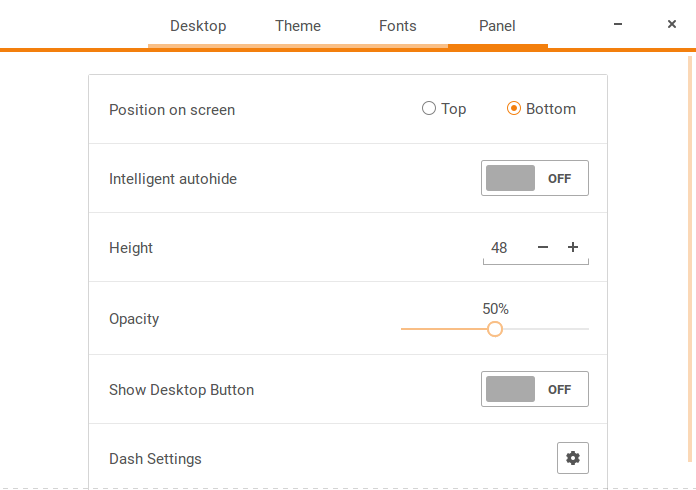Select Bottom panel position radio button

[515, 109]
